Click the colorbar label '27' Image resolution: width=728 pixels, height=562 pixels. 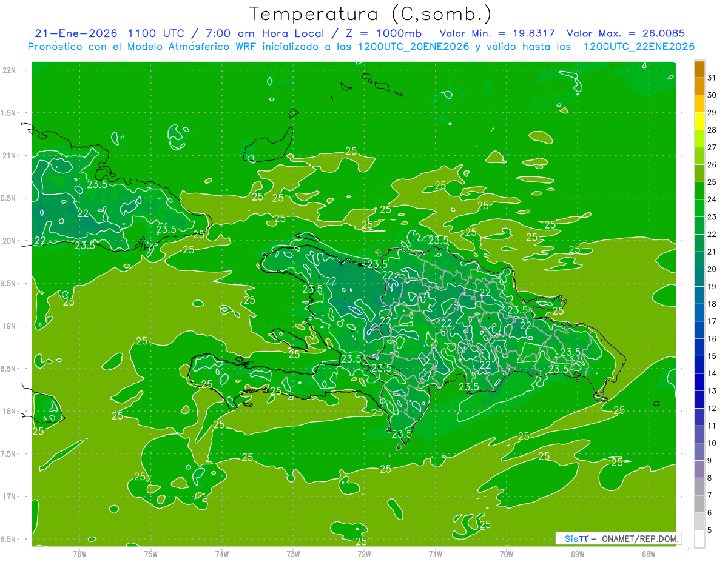coord(712,147)
